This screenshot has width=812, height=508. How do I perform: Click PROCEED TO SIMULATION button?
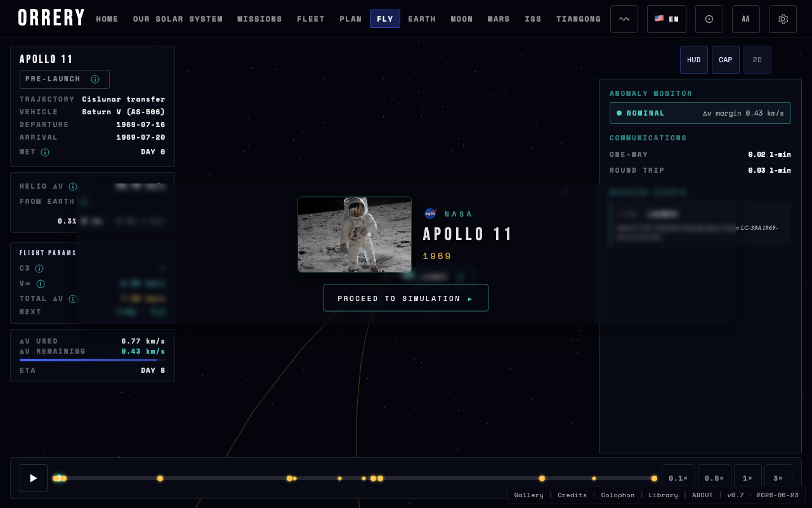coord(406,298)
